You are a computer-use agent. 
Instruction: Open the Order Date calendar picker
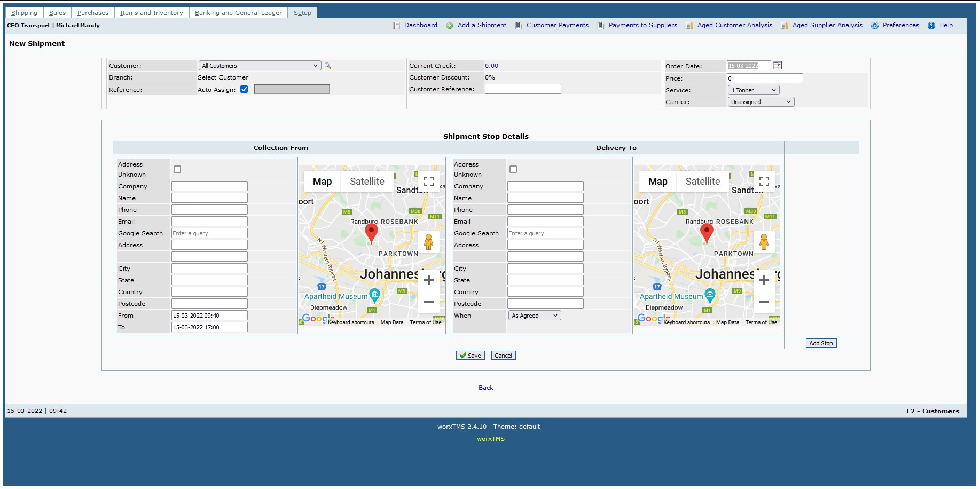tap(778, 65)
